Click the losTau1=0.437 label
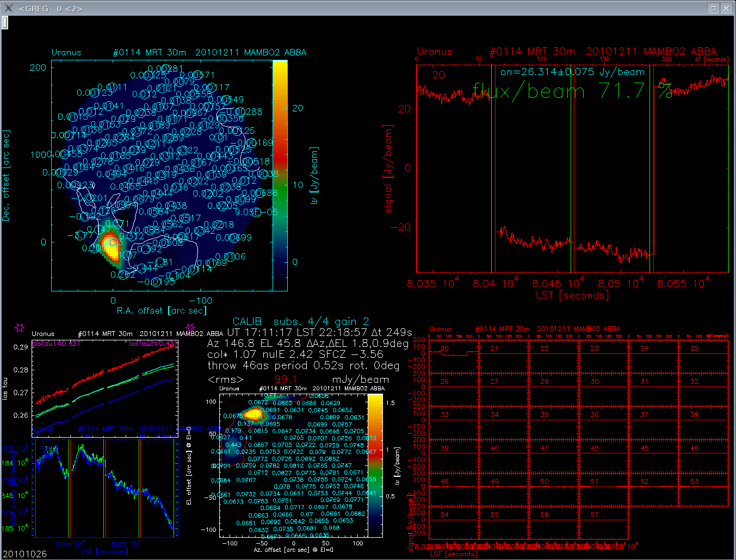Screen dimensions: 736x560 point(57,344)
